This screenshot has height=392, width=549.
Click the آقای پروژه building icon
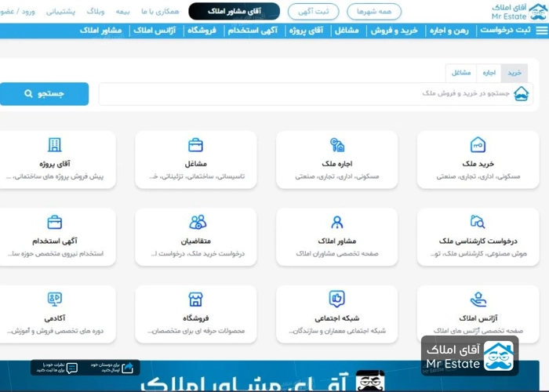click(x=55, y=144)
